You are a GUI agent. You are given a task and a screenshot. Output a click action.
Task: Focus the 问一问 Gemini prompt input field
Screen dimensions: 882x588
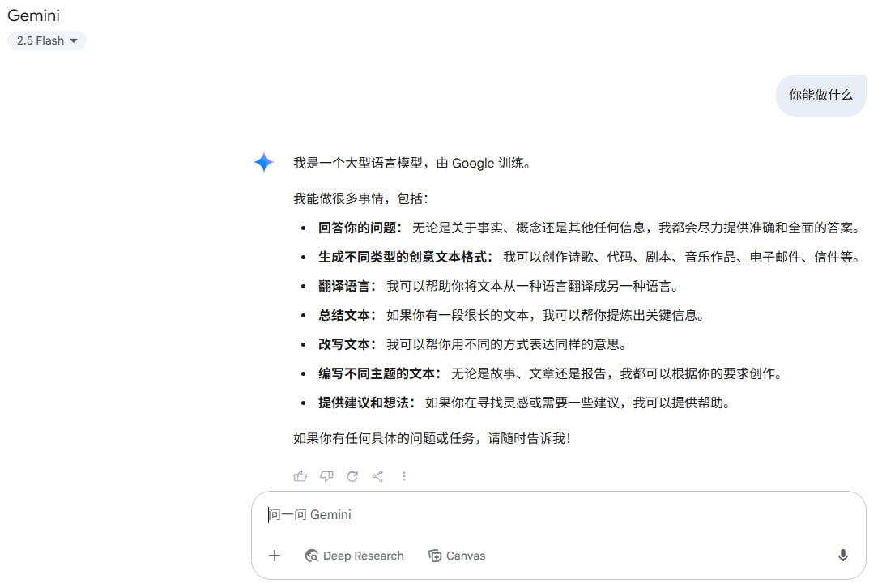pos(559,514)
